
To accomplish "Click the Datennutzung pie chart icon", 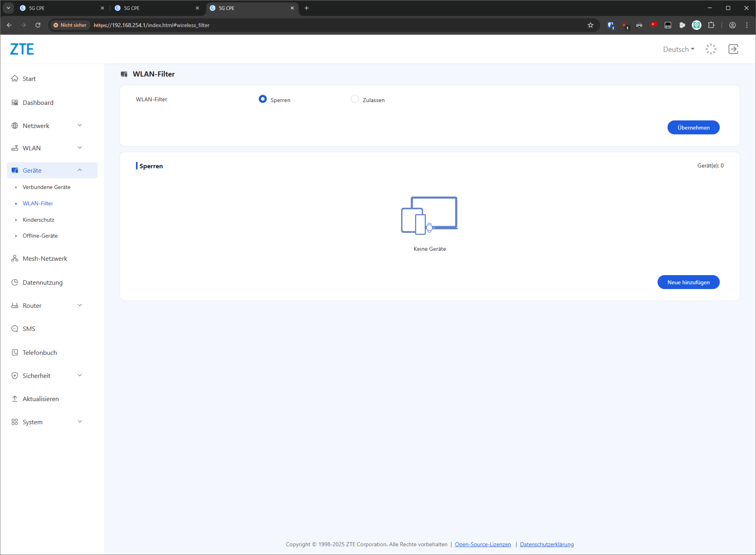I will tap(15, 282).
